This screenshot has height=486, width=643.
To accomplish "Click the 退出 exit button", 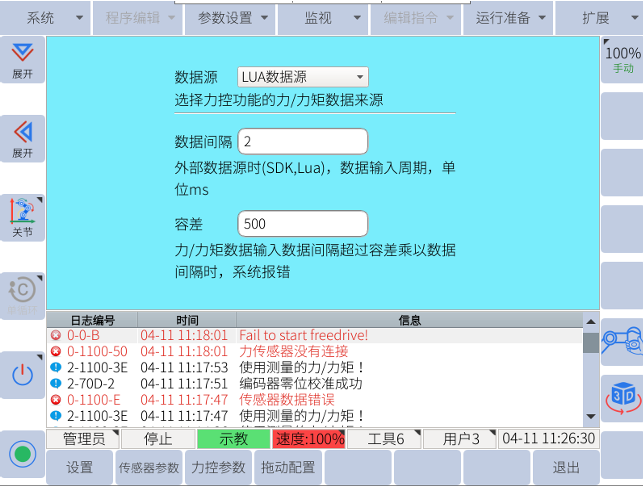I will [566, 467].
